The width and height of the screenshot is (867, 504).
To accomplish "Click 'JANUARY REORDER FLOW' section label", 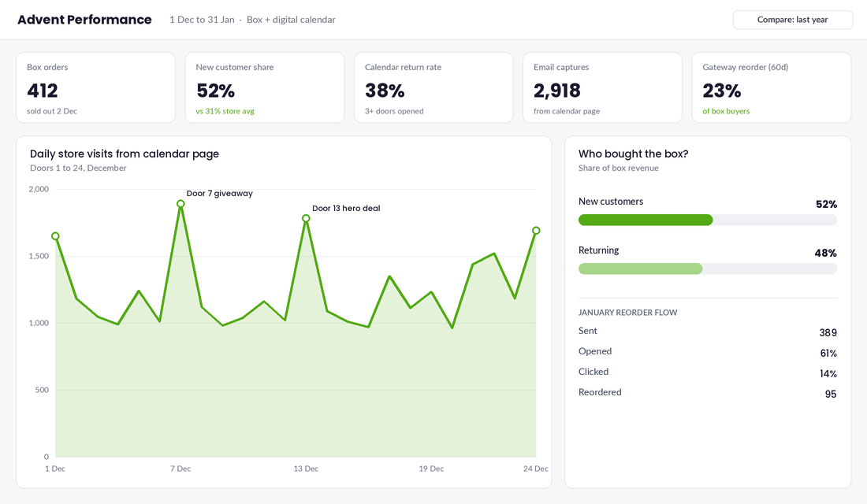I will click(627, 312).
